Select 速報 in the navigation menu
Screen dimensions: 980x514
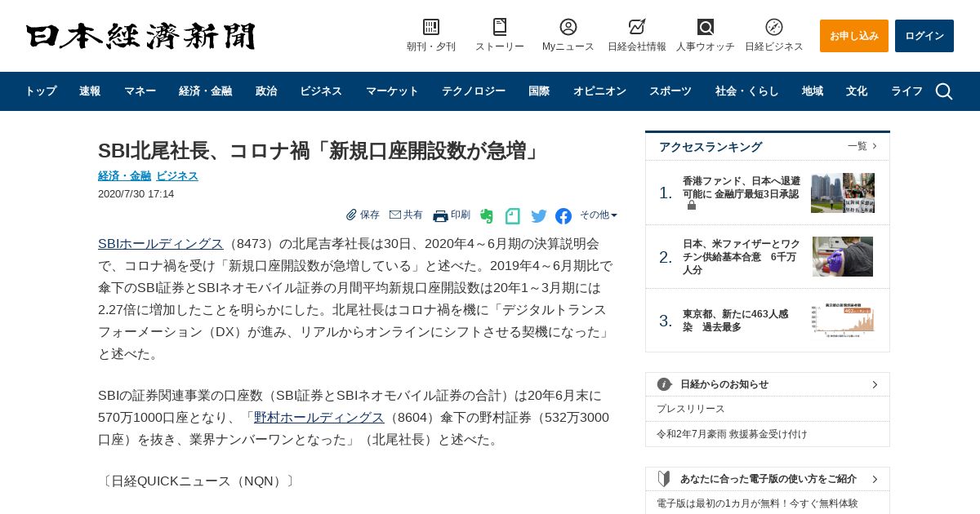(90, 91)
